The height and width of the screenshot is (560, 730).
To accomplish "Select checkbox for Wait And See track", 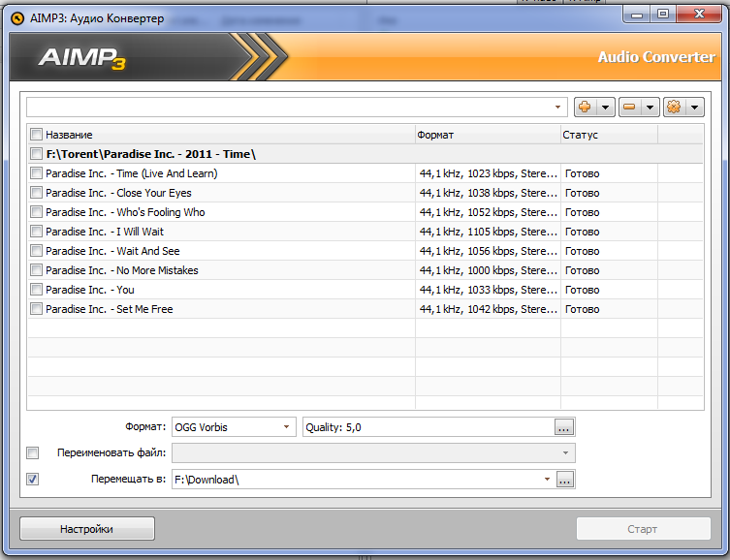I will coord(36,250).
